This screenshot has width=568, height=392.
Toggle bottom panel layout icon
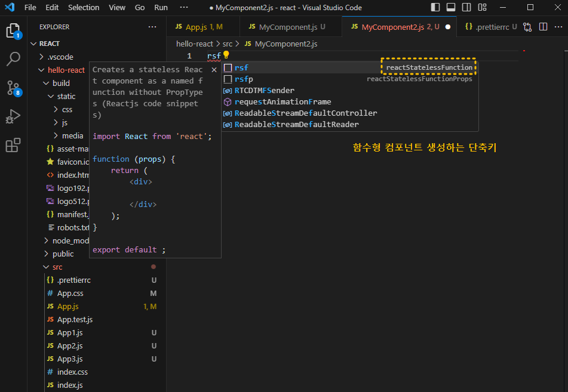(451, 7)
